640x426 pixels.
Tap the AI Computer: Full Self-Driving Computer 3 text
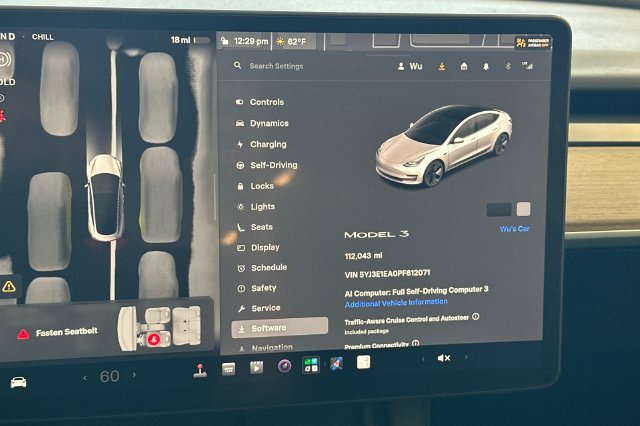click(x=416, y=291)
